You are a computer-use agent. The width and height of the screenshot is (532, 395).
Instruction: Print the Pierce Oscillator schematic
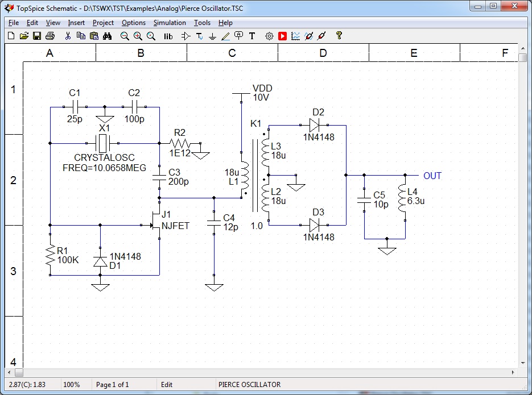coord(50,36)
